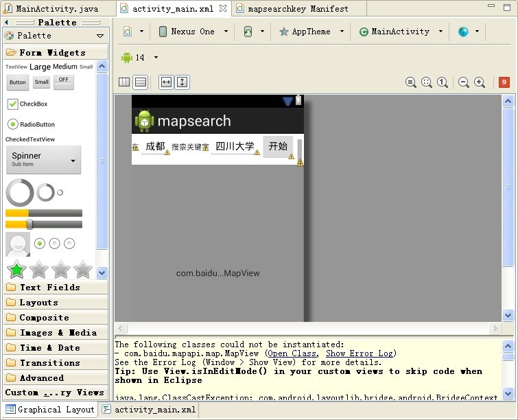Switch to the activity_main.xml editor tab
This screenshot has width=518, height=420.
173,9
